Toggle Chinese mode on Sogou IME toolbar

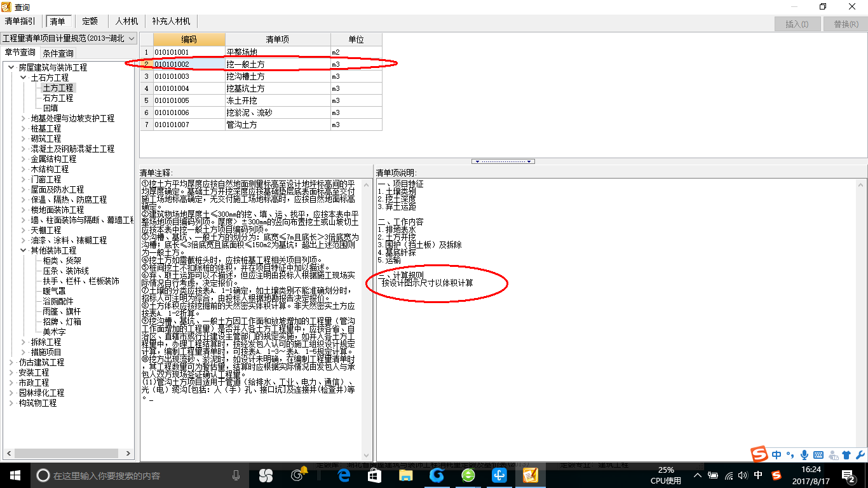(777, 454)
